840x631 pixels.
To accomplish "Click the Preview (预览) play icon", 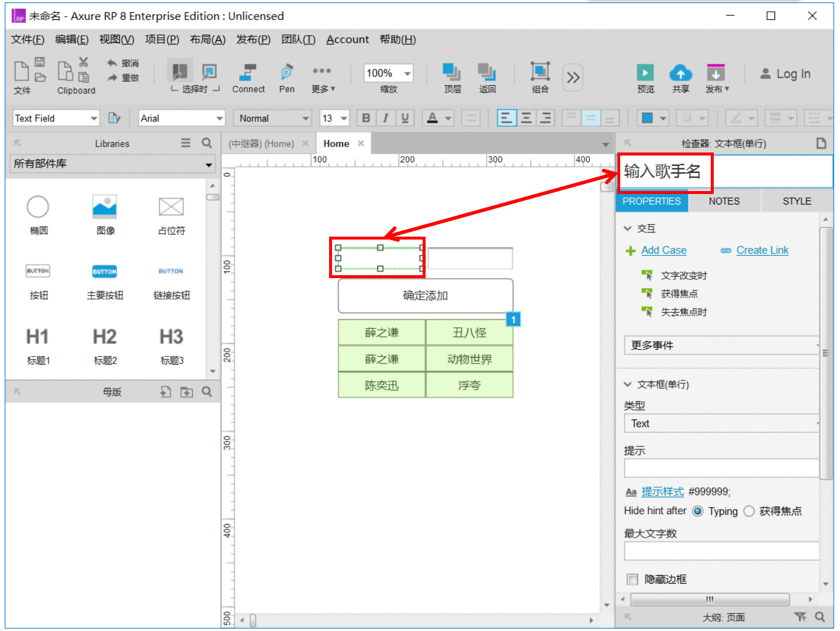I will (x=645, y=72).
